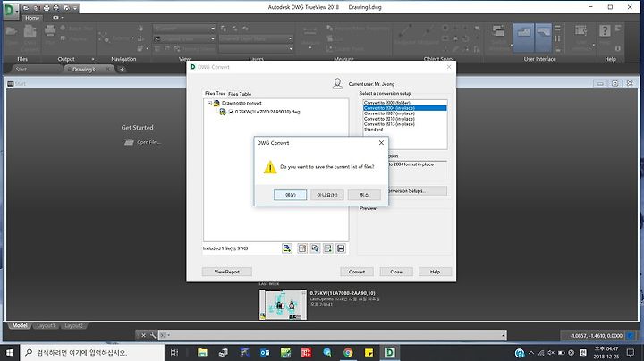The width and height of the screenshot is (644, 361).
Task: Decline saving with the 아니요(N) button
Action: pos(327,195)
